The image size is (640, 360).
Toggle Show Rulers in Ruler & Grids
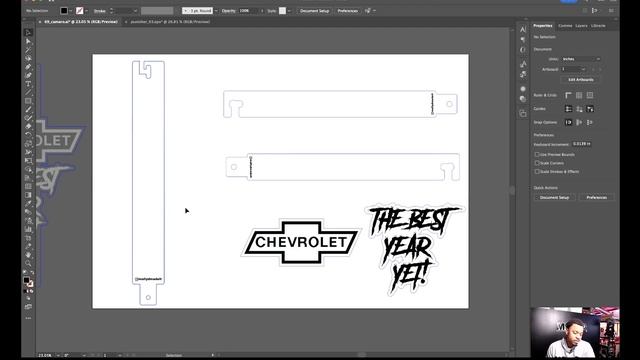pyautogui.click(x=568, y=95)
